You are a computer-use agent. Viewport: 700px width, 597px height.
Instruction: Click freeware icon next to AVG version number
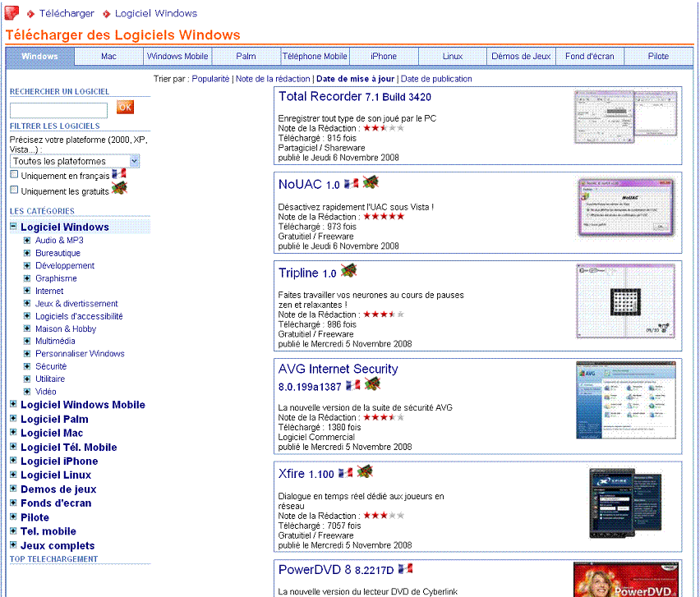[x=372, y=383]
